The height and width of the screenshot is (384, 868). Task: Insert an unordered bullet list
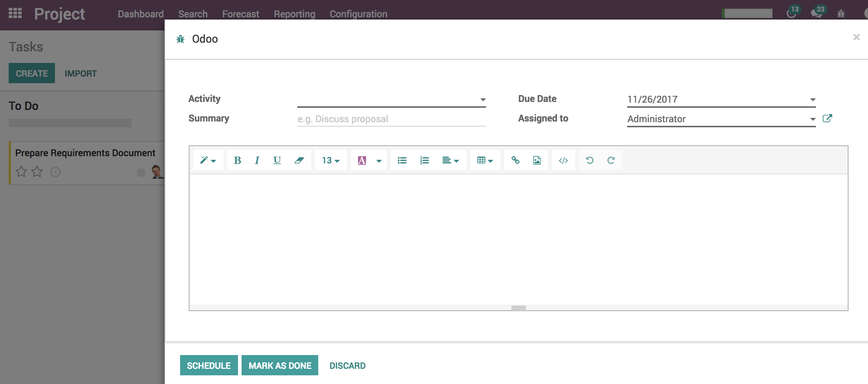(x=402, y=160)
